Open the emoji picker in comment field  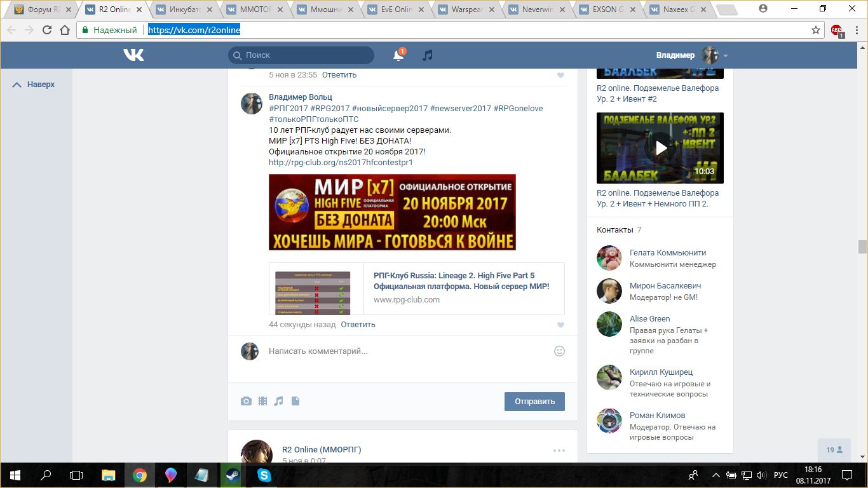(560, 351)
